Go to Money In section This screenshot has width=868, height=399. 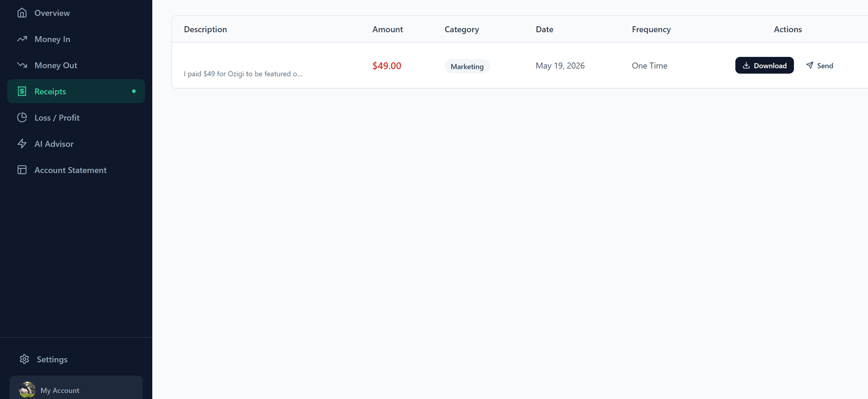click(76, 39)
